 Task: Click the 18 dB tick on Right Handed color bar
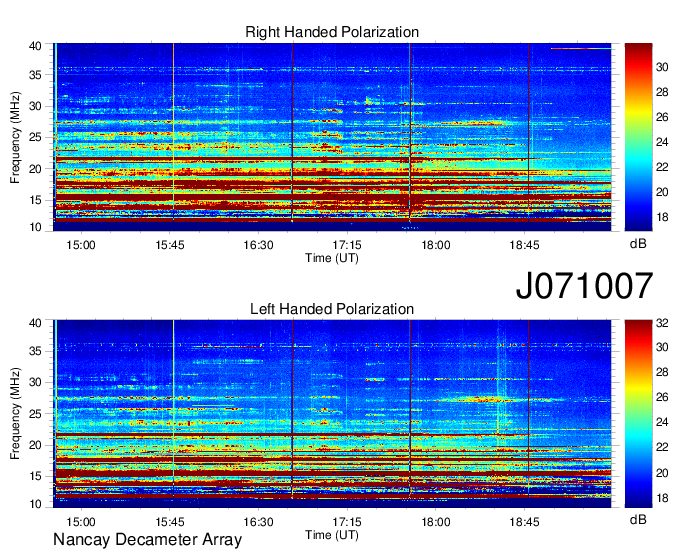[662, 217]
